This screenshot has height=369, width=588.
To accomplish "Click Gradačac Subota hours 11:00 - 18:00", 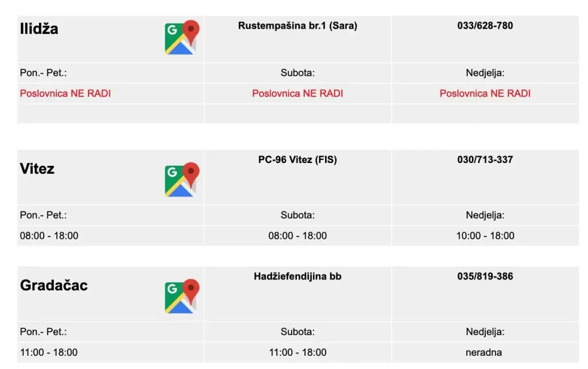I will click(x=297, y=352).
